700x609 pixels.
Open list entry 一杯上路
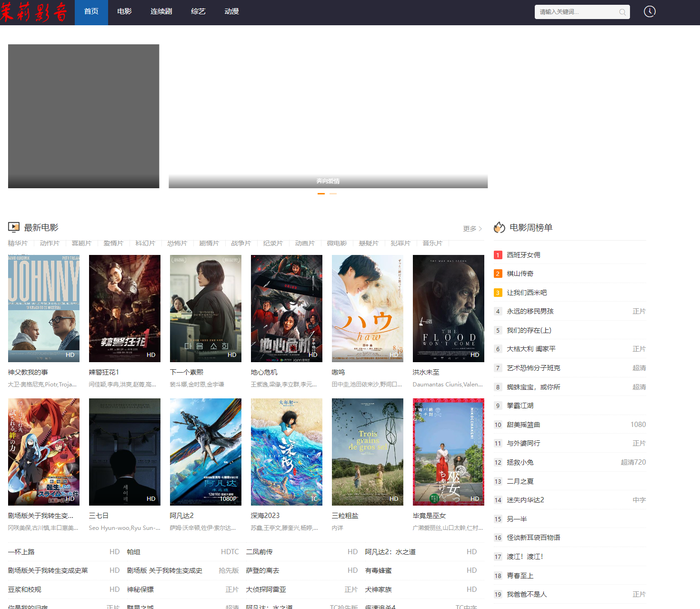[x=21, y=552]
